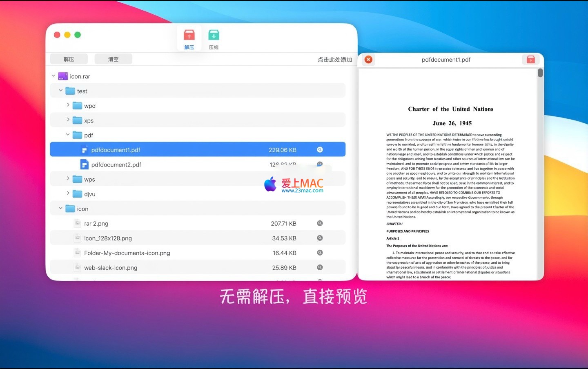Click preview magnifier for rar 2.png
The width and height of the screenshot is (588, 369).
pos(320,223)
